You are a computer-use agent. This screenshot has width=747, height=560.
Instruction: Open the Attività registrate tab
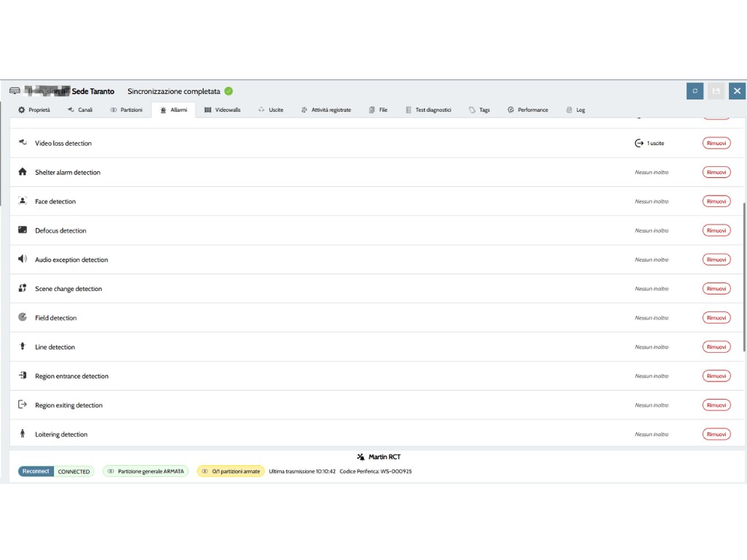point(326,110)
